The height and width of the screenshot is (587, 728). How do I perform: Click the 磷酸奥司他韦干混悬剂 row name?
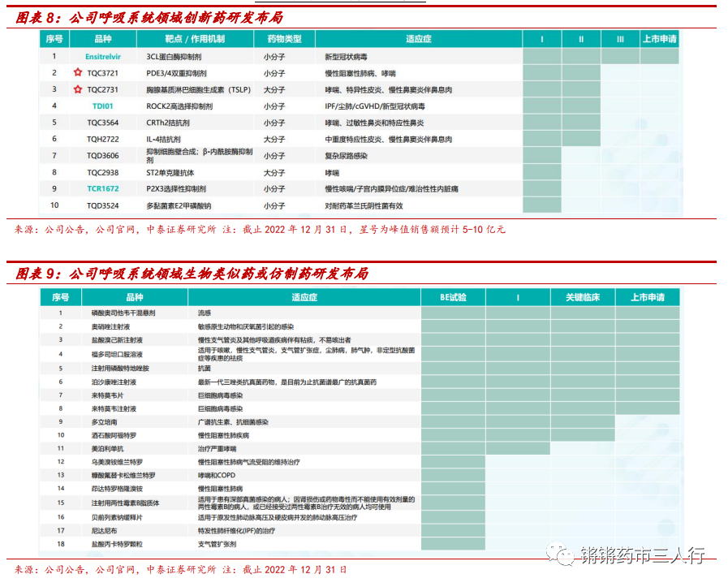[x=123, y=313]
